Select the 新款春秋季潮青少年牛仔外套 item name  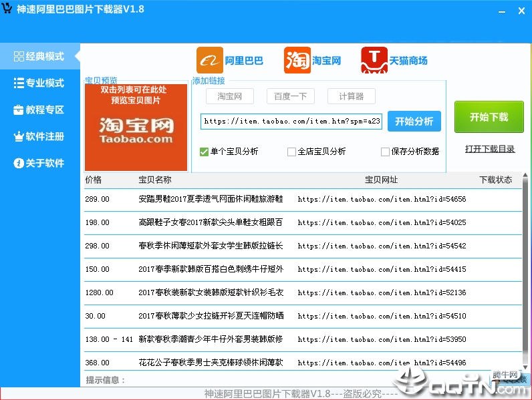click(x=211, y=339)
